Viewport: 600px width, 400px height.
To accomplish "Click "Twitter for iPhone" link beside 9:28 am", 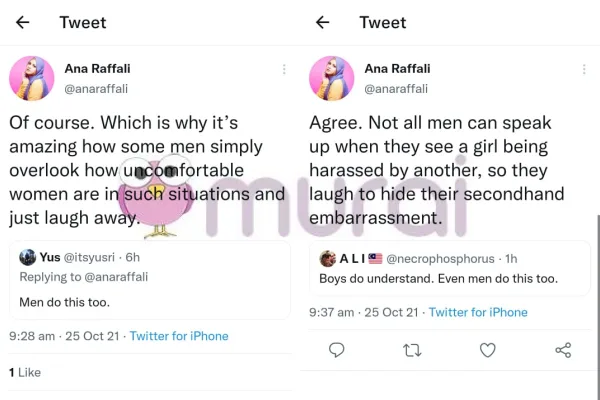I will [x=179, y=336].
